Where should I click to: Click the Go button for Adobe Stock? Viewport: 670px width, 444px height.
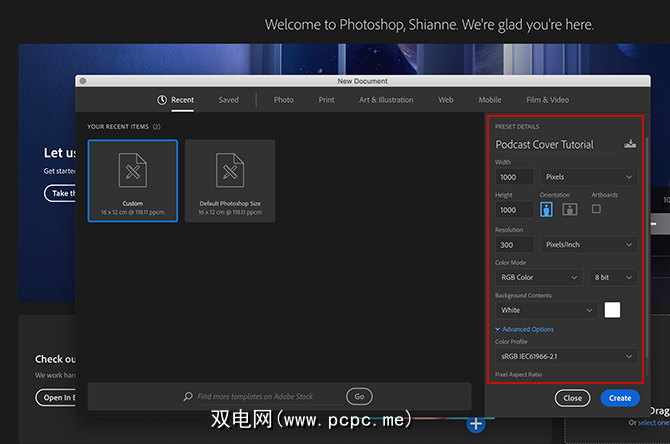pos(359,397)
